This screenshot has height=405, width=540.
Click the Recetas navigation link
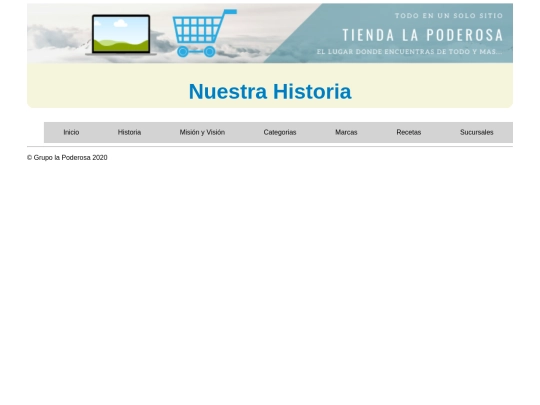[408, 132]
